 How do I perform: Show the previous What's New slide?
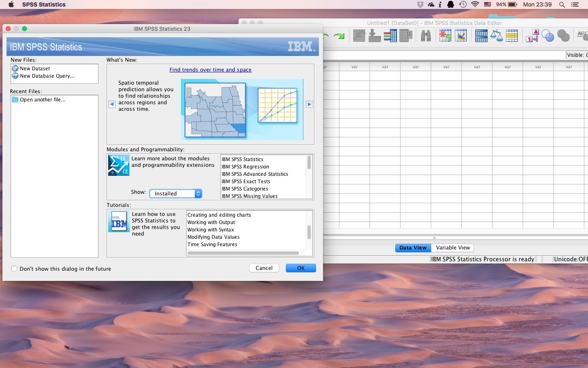(x=112, y=104)
